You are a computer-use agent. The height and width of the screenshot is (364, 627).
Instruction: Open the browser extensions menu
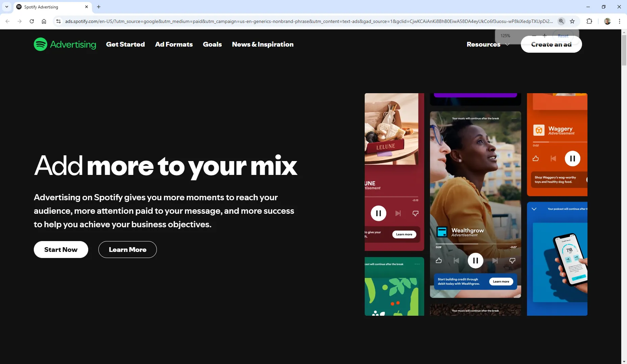(589, 21)
